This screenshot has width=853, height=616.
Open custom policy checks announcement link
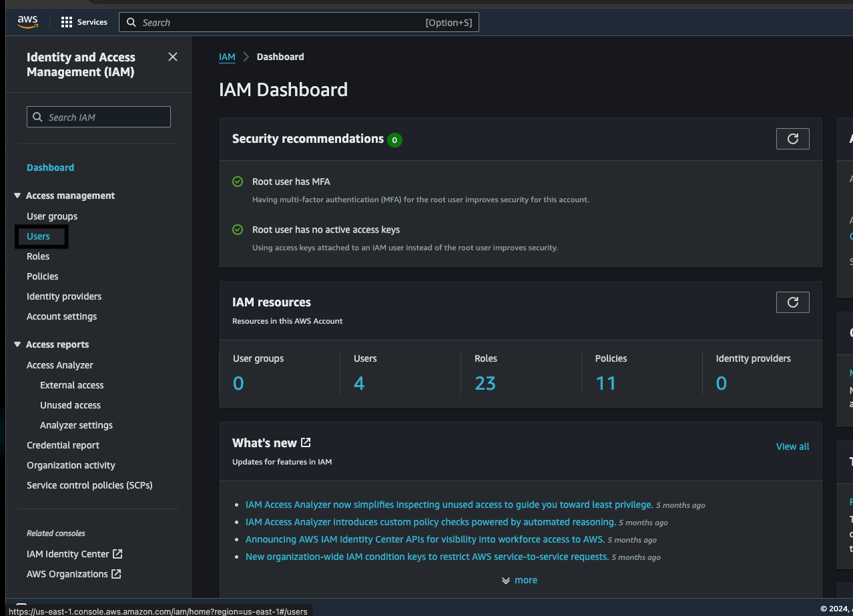(x=431, y=522)
